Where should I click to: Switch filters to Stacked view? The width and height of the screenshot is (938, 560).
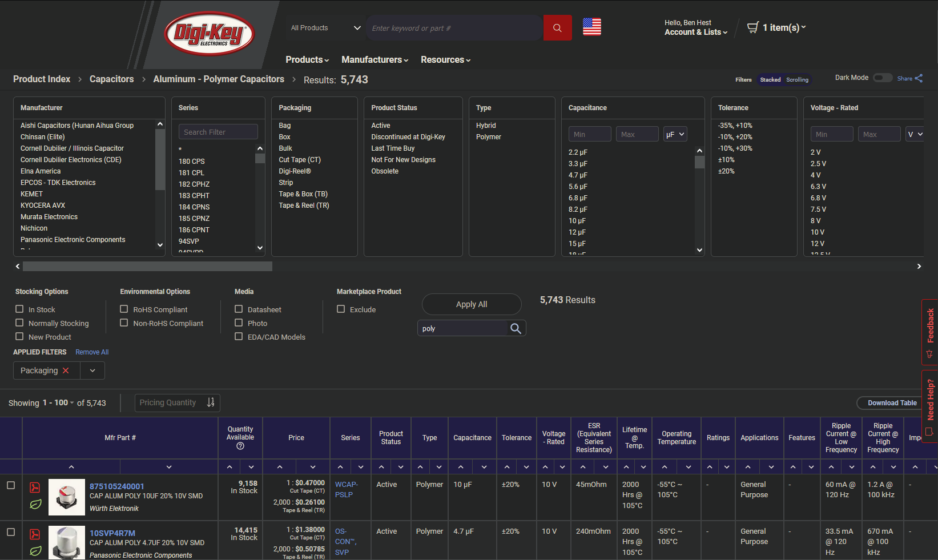tap(770, 80)
